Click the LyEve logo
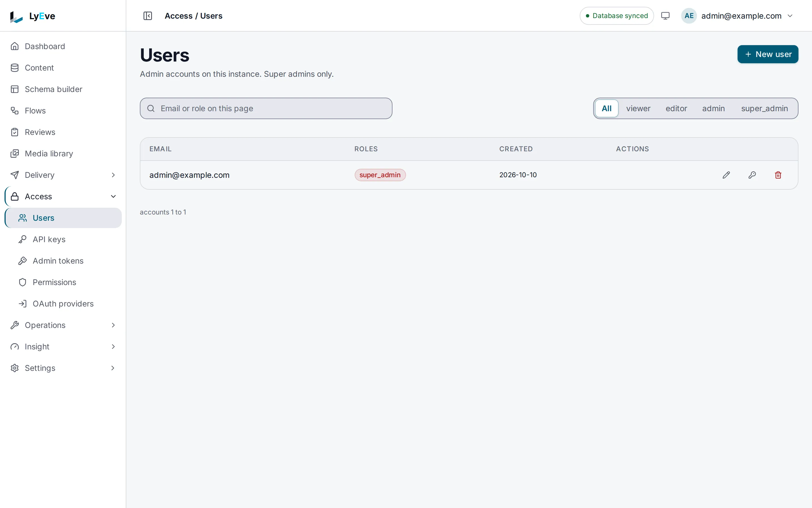The width and height of the screenshot is (812, 508). pos(32,16)
